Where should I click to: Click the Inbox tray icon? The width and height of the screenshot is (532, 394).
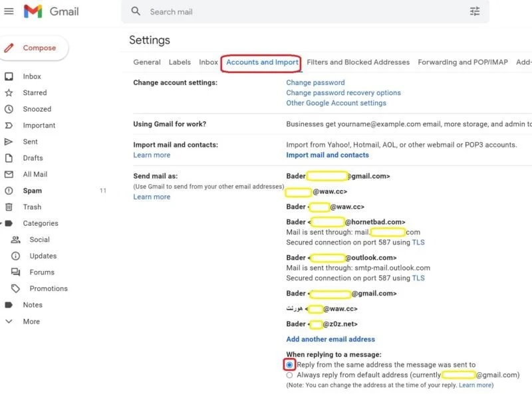coord(9,76)
